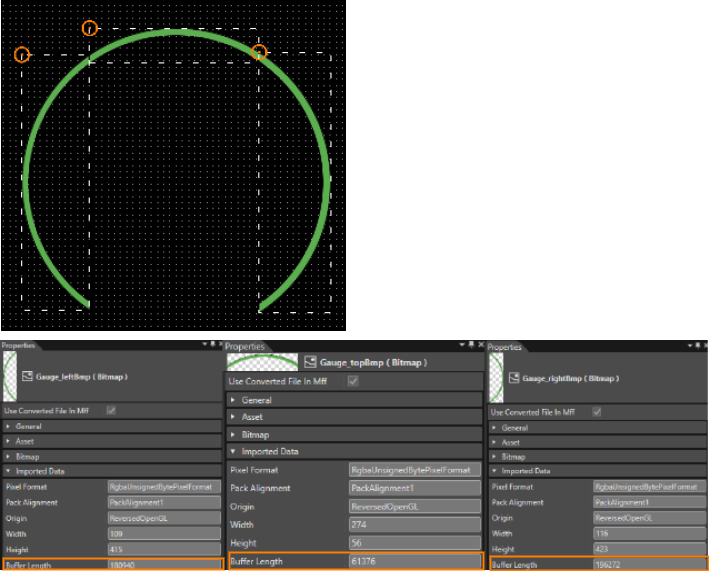This screenshot has width=709, height=571.
Task: Click Buffer Length label in Gauge_topBmp panel
Action: pyautogui.click(x=256, y=561)
